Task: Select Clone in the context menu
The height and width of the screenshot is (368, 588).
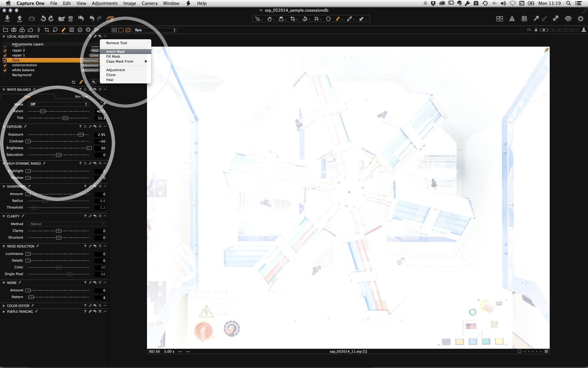Action: pos(126,75)
